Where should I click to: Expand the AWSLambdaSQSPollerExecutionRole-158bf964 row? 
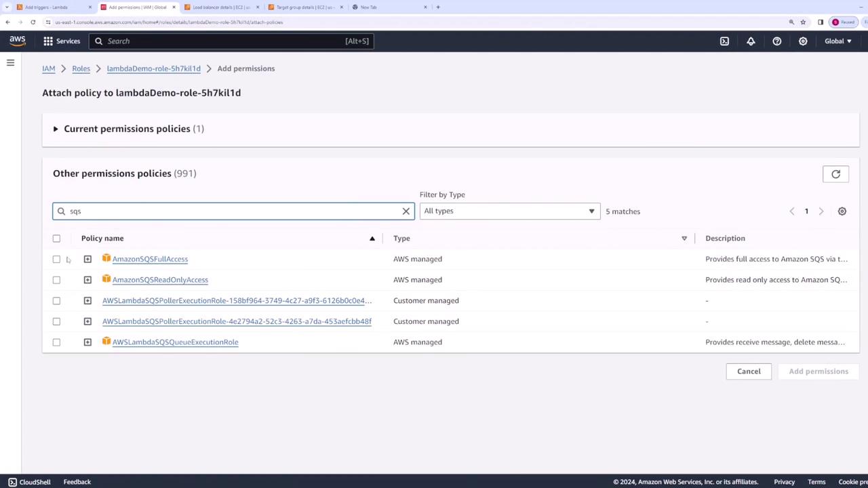87,301
